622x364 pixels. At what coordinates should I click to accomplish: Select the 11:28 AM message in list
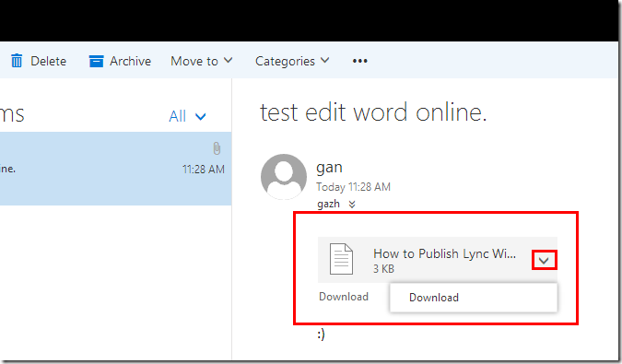(x=115, y=169)
